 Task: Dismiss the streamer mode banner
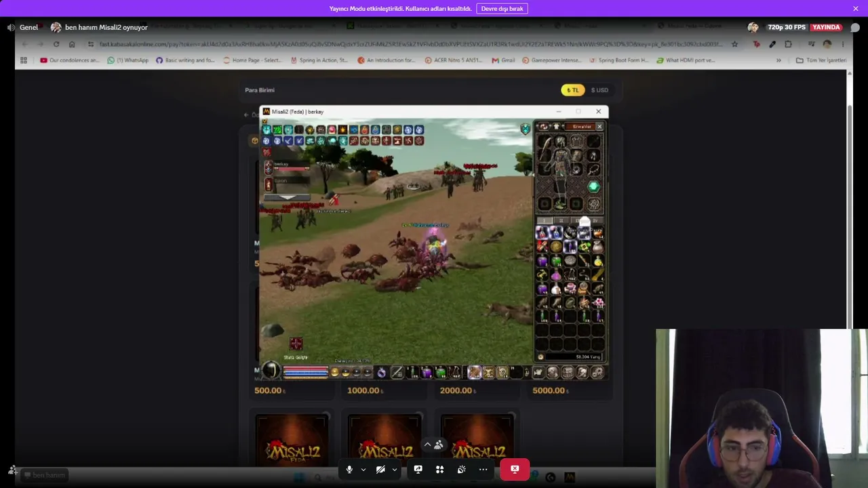pyautogui.click(x=856, y=9)
